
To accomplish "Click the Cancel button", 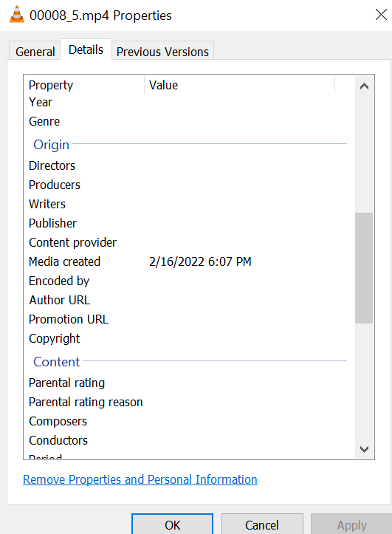I will (262, 524).
